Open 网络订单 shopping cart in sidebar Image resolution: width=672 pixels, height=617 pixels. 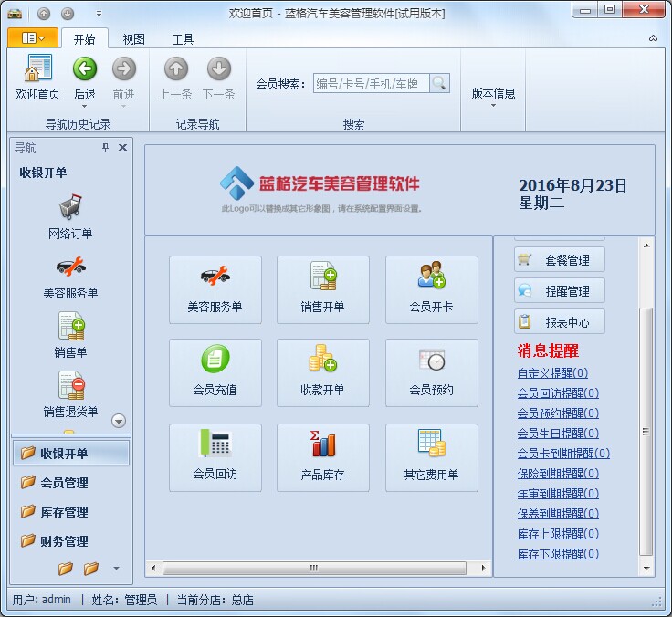pyautogui.click(x=70, y=217)
